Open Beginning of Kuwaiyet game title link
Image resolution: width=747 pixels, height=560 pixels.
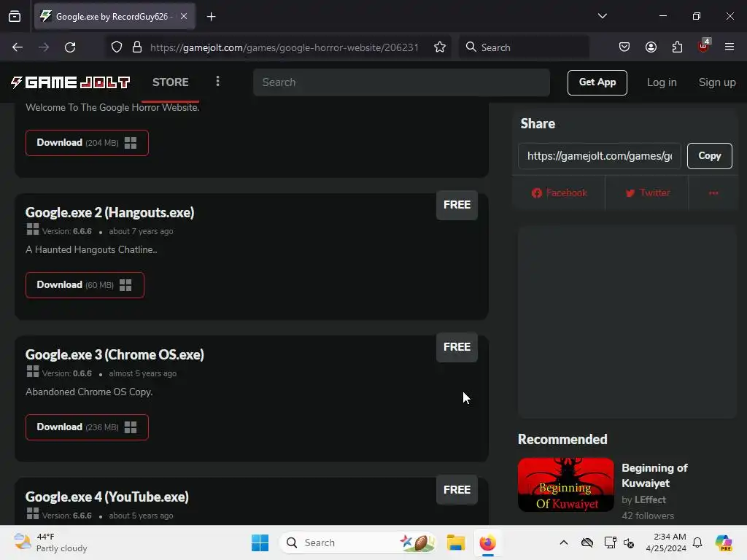tap(654, 475)
